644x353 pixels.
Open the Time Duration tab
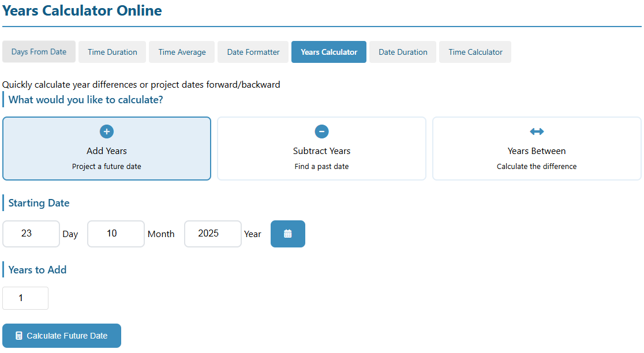(113, 52)
